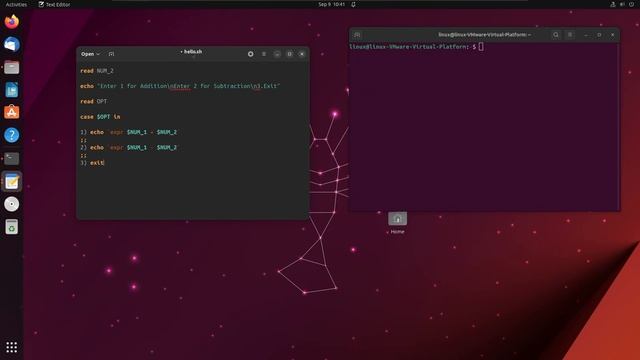Click the '2) echo expr' line

click(129, 148)
